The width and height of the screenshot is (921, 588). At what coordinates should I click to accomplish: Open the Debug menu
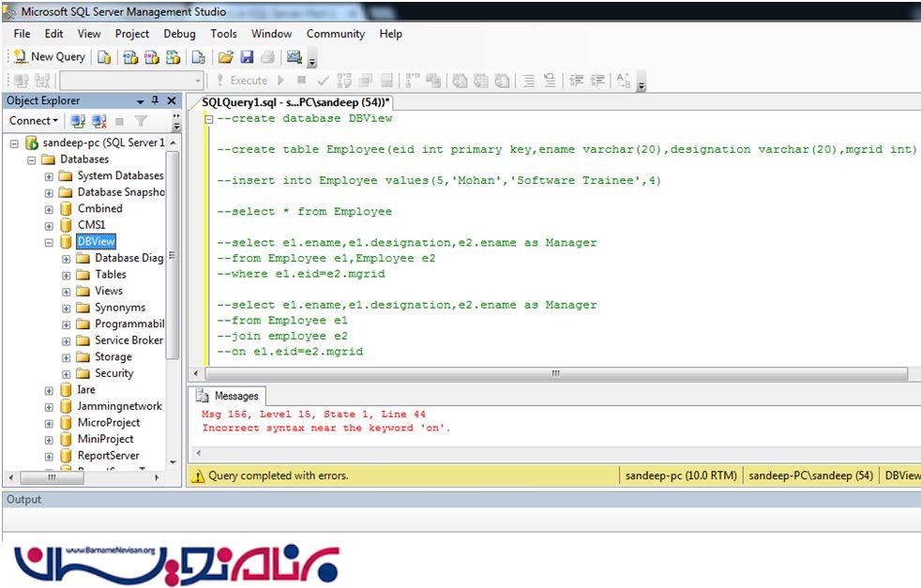(179, 34)
